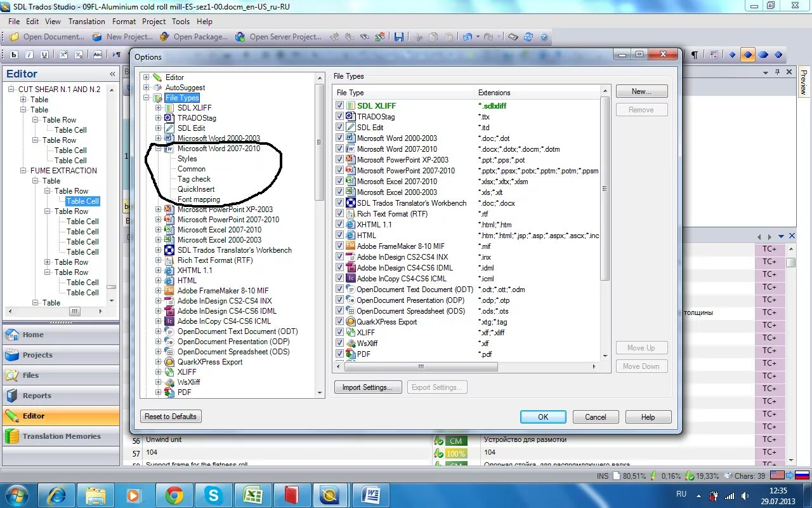This screenshot has width=812, height=508.
Task: Apply subscript formatting icon
Action: click(79, 55)
